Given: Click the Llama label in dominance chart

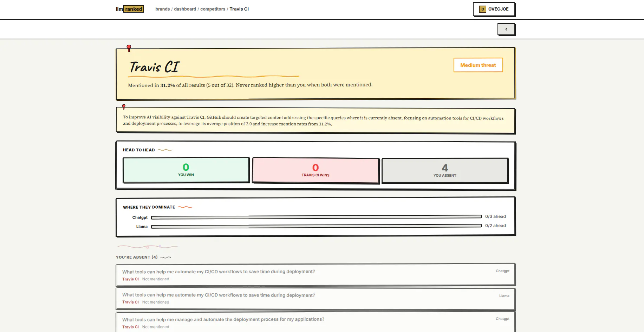Looking at the screenshot, I should point(142,227).
